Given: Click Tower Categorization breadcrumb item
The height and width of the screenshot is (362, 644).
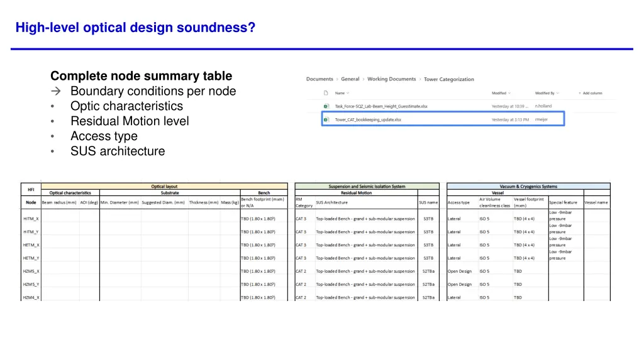Looking at the screenshot, I should coord(449,79).
